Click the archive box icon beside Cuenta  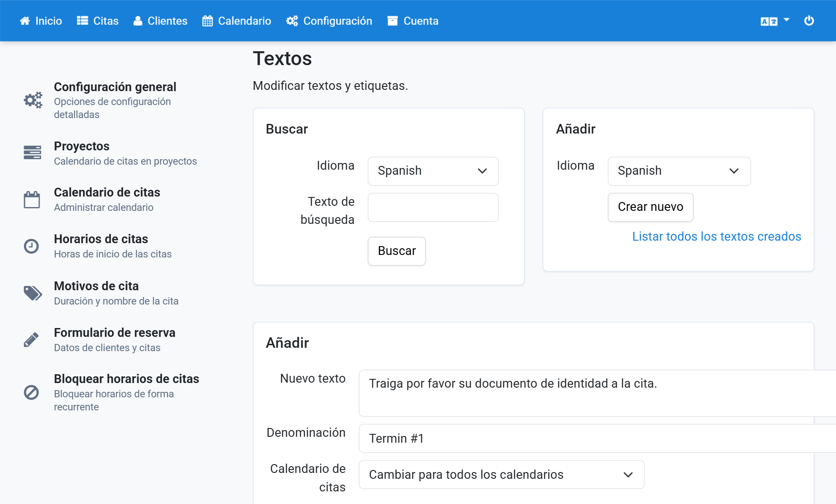pyautogui.click(x=392, y=21)
